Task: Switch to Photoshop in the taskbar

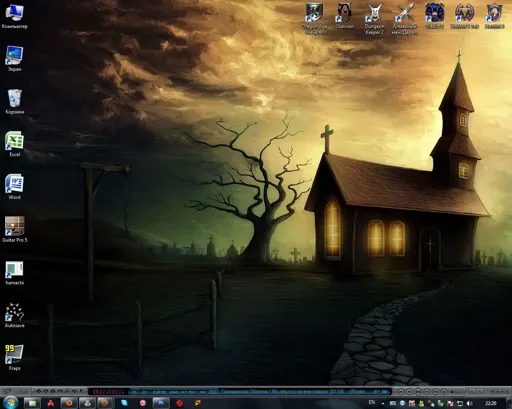Action: coord(161,403)
